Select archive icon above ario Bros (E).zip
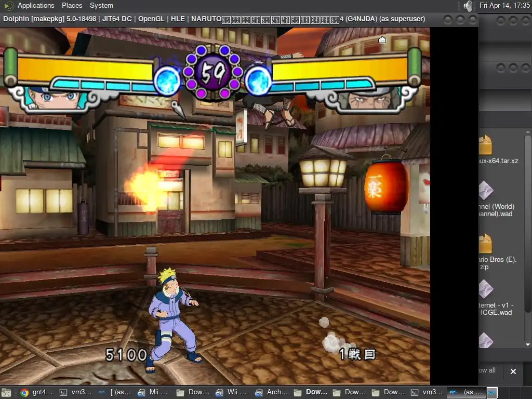Image resolution: width=532 pixels, height=399 pixels. (485, 243)
